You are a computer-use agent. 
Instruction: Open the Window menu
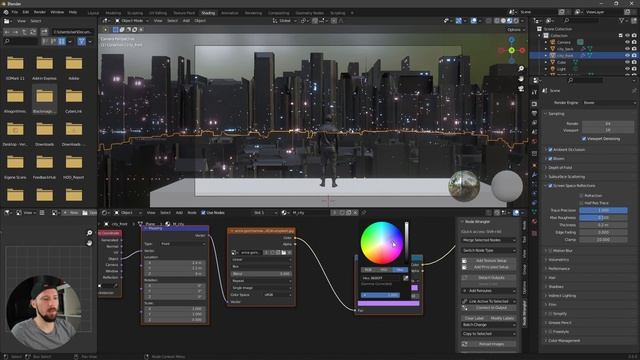57,12
